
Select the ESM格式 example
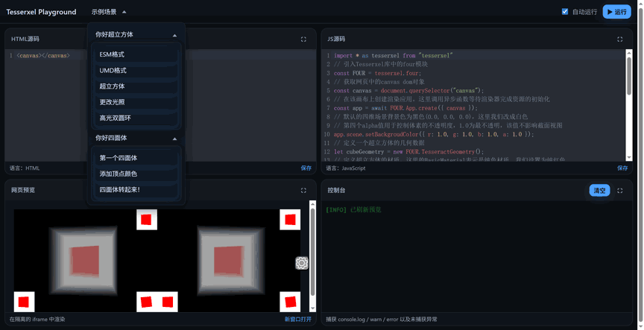(136, 54)
